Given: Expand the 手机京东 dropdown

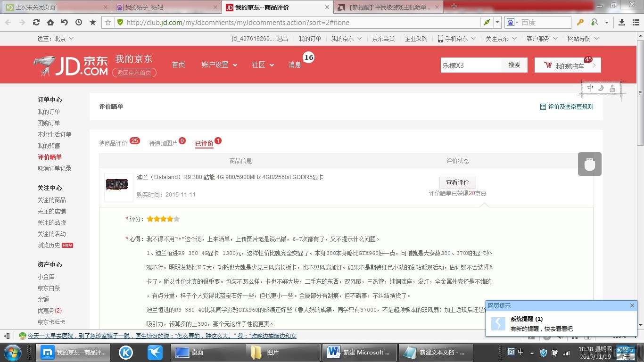Looking at the screenshot, I should click(456, 39).
